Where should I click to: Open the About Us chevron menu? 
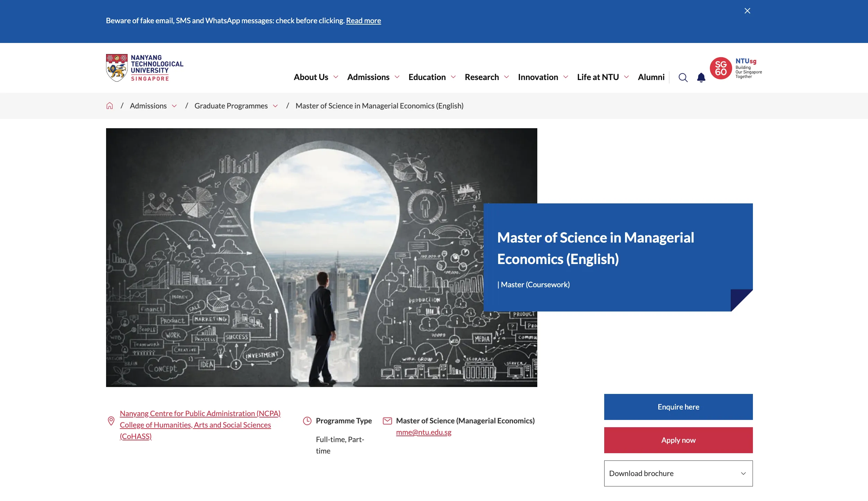point(336,77)
